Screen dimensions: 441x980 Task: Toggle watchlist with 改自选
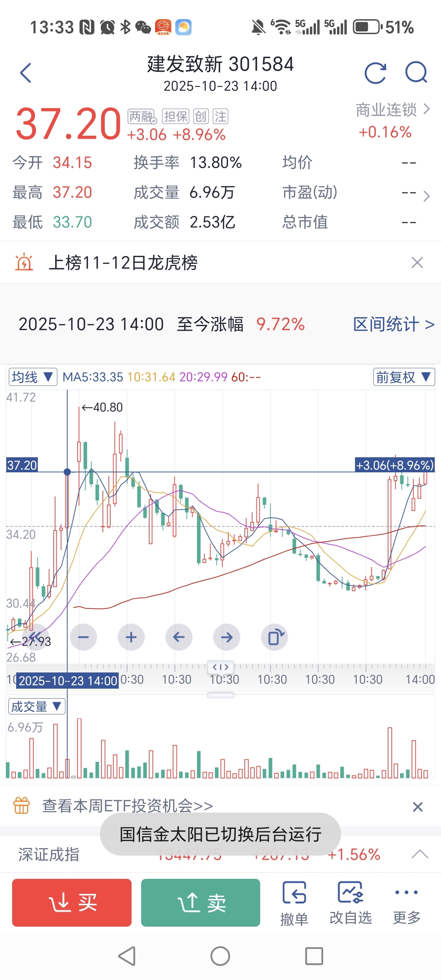coord(351,902)
